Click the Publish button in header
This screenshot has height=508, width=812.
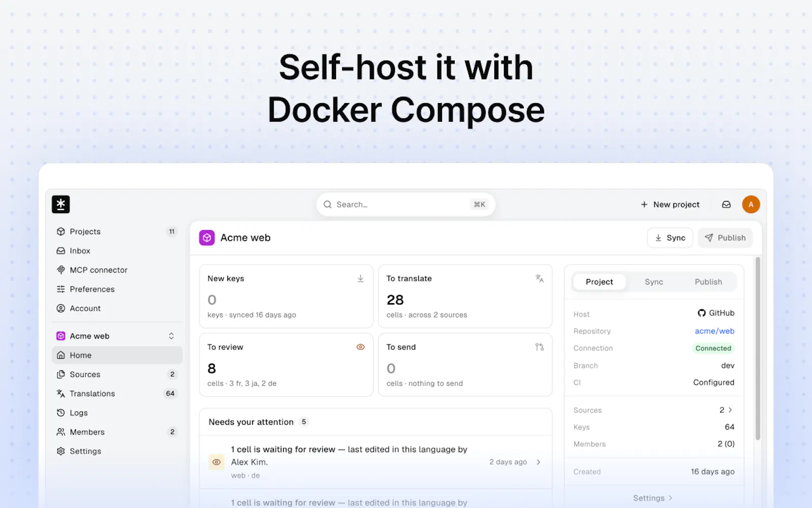tap(725, 238)
